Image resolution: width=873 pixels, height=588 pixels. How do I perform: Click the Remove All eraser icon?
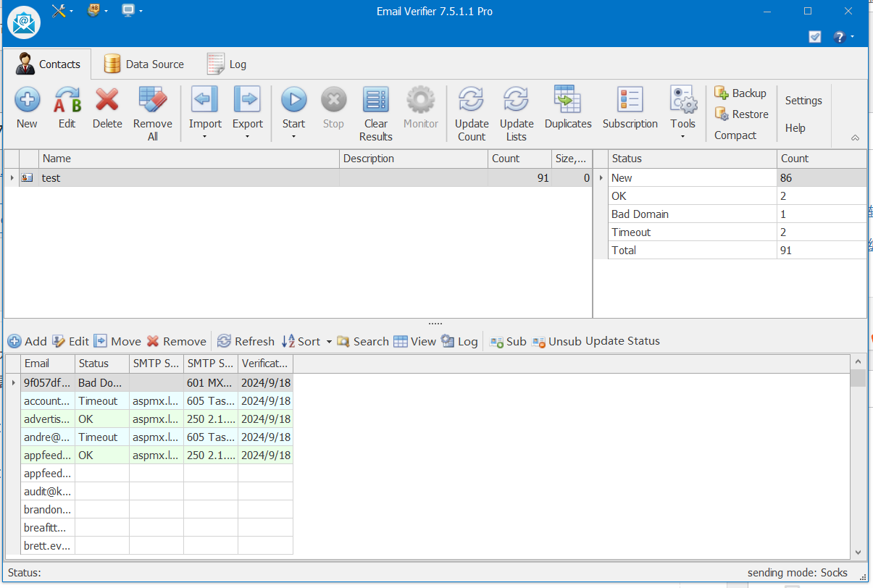pyautogui.click(x=153, y=99)
